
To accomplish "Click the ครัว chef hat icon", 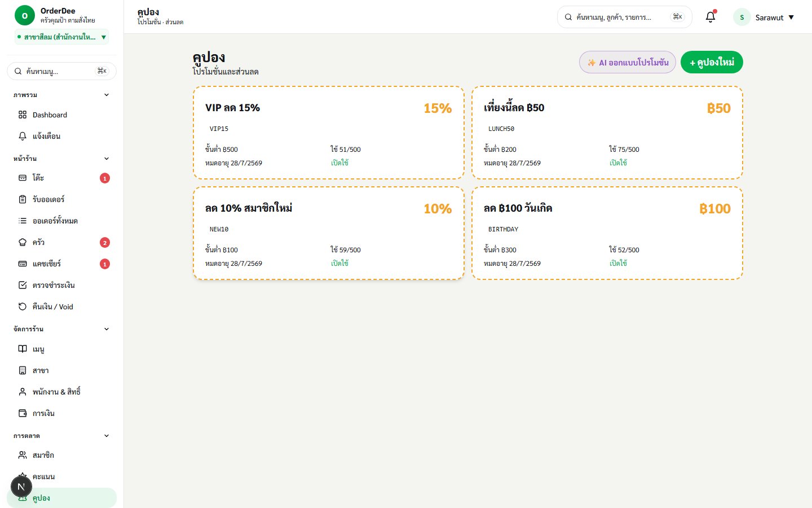I will [x=23, y=242].
